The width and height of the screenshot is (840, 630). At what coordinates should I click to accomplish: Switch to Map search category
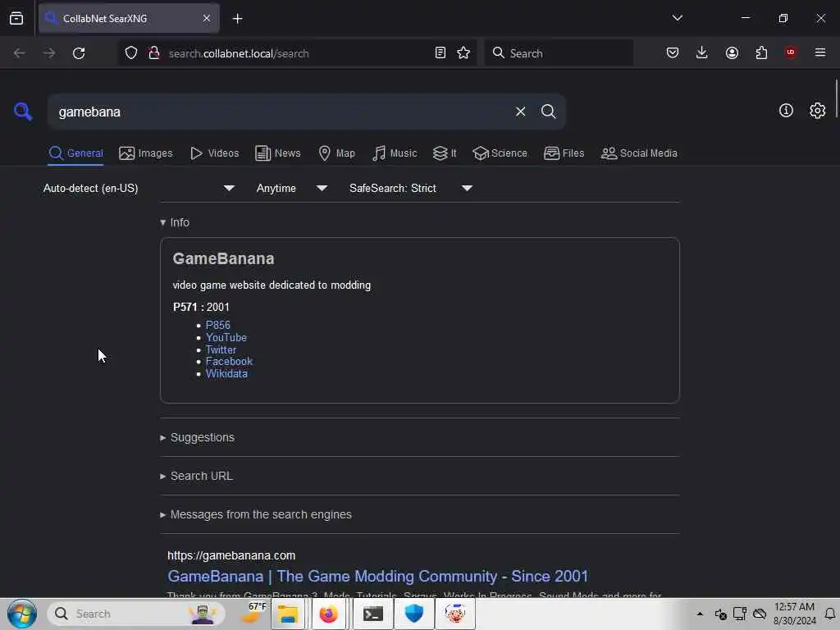[x=337, y=153]
